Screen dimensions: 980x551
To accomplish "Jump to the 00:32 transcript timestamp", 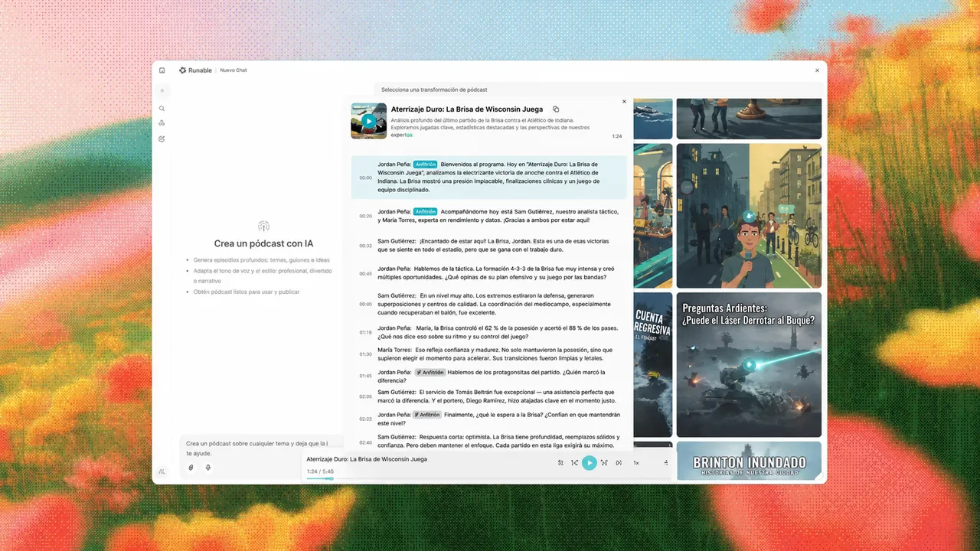I will click(365, 246).
